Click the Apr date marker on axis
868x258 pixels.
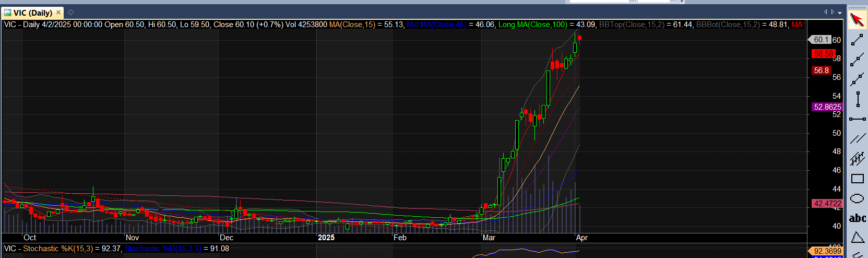581,238
